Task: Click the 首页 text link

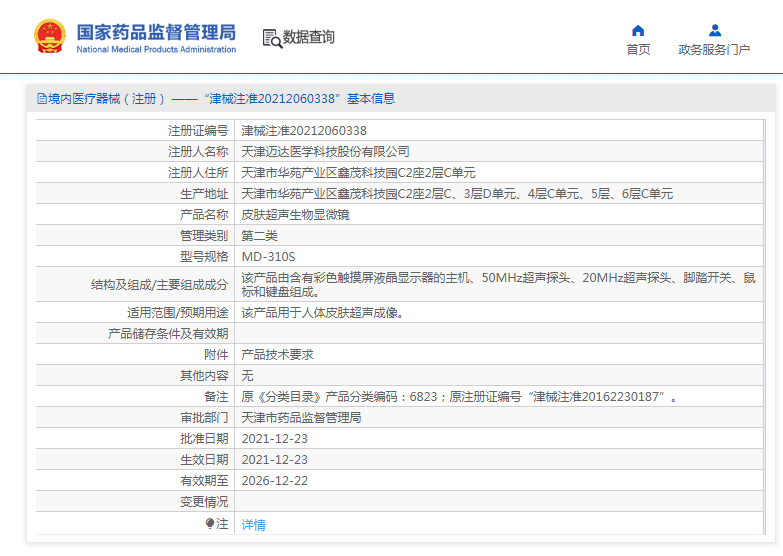Action: 638,49
